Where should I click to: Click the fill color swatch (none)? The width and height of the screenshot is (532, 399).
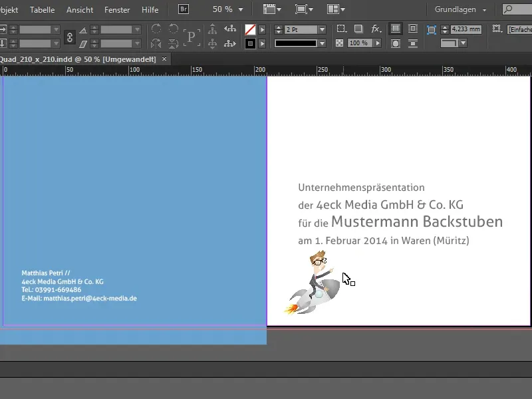click(250, 30)
